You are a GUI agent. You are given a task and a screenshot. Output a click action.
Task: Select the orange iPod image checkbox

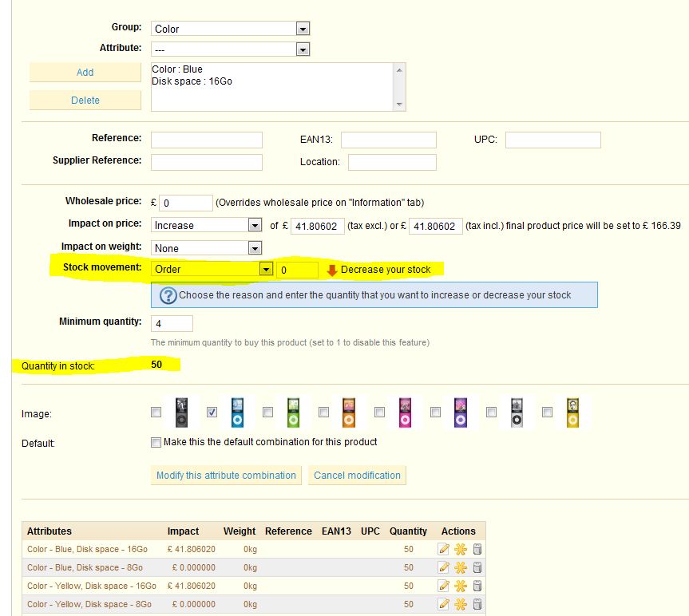click(x=324, y=412)
